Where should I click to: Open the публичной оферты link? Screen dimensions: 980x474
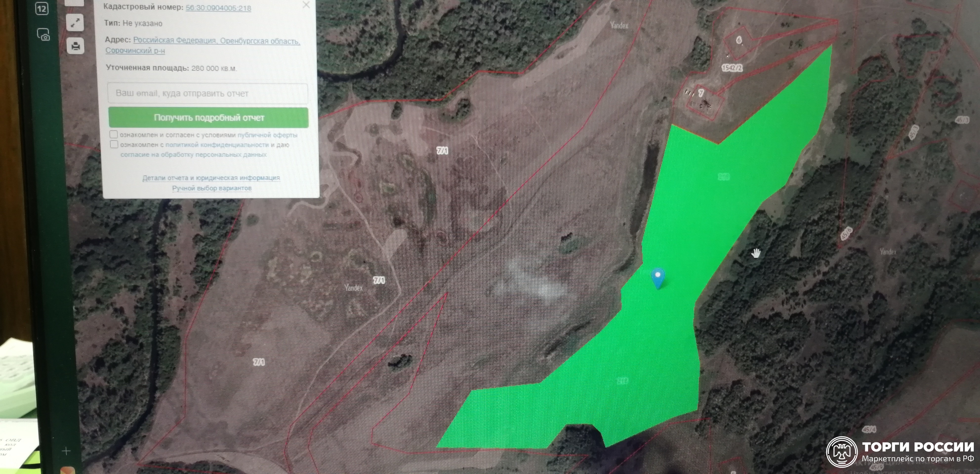click(267, 135)
